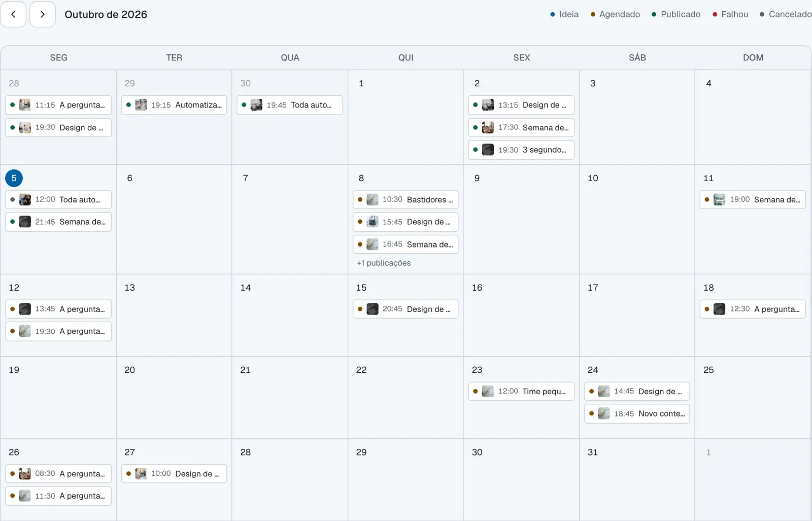Open the 08:30 A pergunta post
This screenshot has height=521, width=812.
click(58, 473)
